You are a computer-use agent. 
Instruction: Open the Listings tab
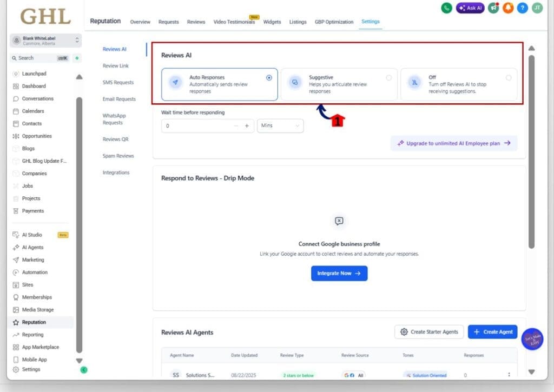[x=298, y=22]
